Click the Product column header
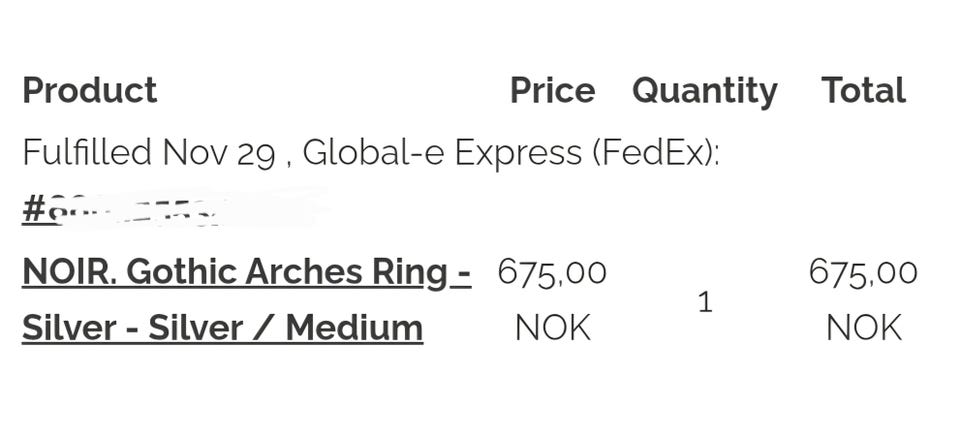 (x=90, y=91)
